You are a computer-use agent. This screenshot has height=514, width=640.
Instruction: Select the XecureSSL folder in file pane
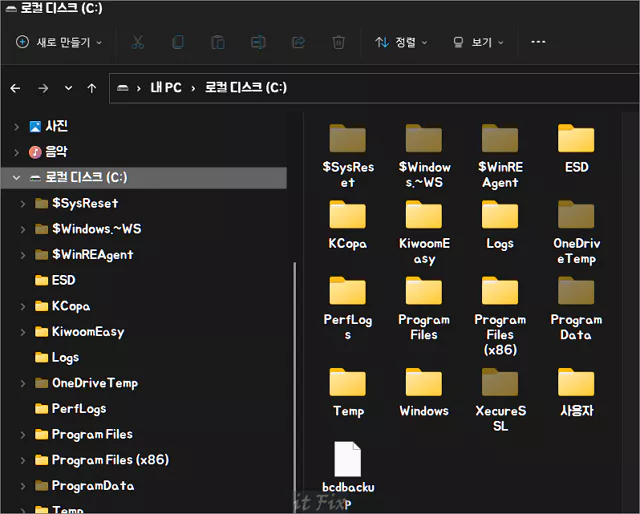click(x=500, y=383)
